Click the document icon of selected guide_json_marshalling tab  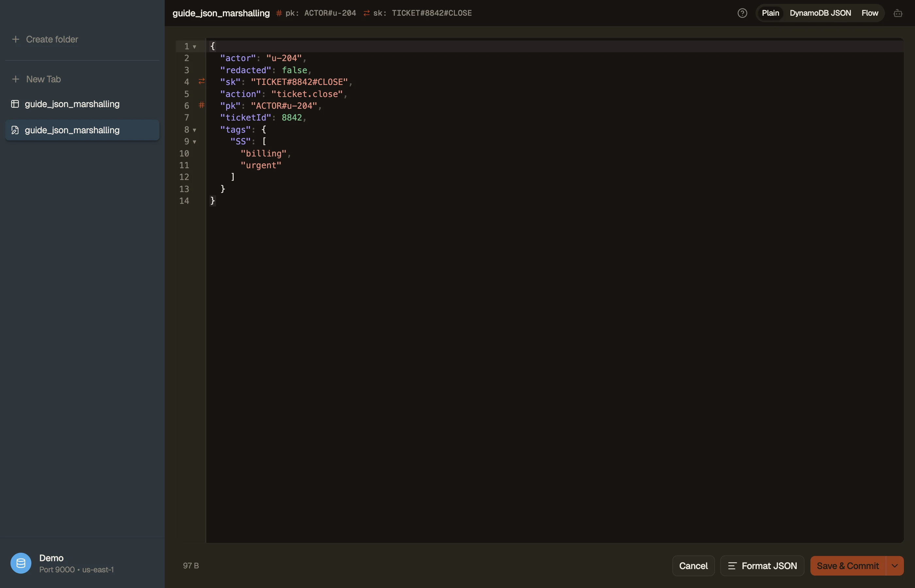pyautogui.click(x=15, y=130)
